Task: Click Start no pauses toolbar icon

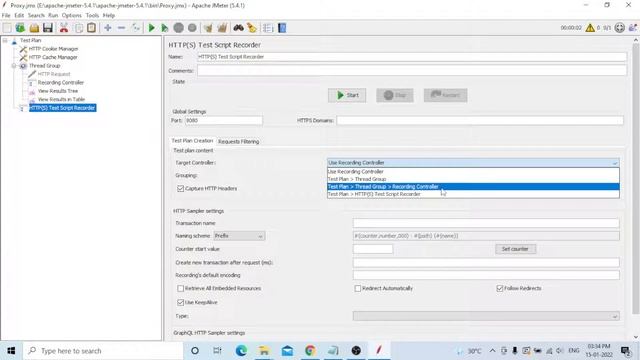Action: click(164, 28)
